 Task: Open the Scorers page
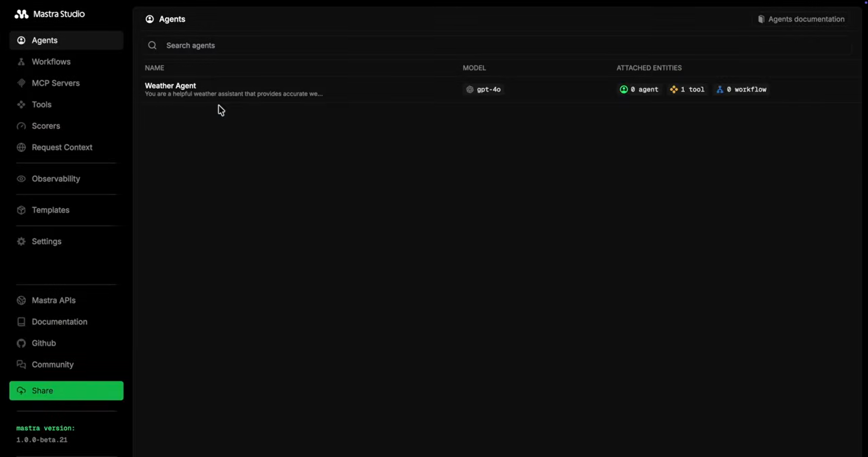coord(67,126)
